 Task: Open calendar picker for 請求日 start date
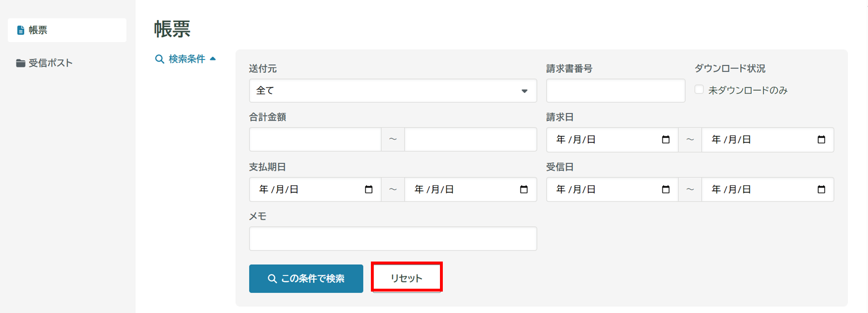[666, 140]
